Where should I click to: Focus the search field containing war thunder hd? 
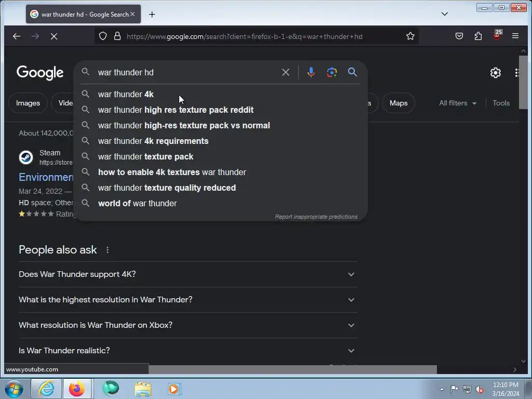tap(187, 72)
